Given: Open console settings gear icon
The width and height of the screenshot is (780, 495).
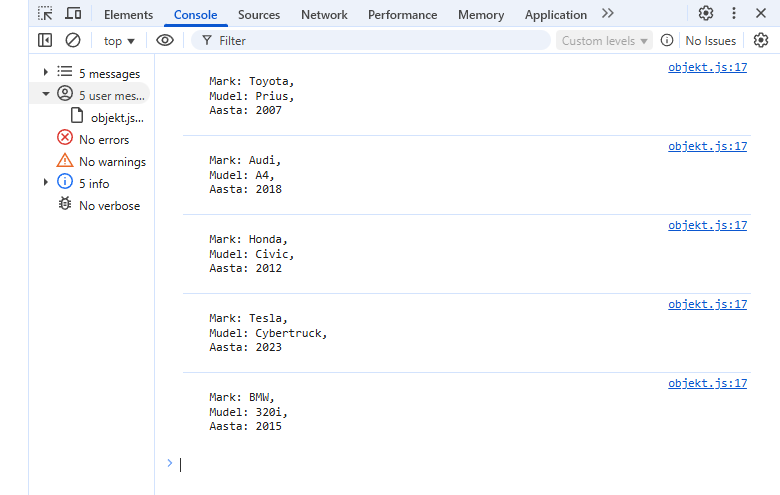Looking at the screenshot, I should coord(761,40).
